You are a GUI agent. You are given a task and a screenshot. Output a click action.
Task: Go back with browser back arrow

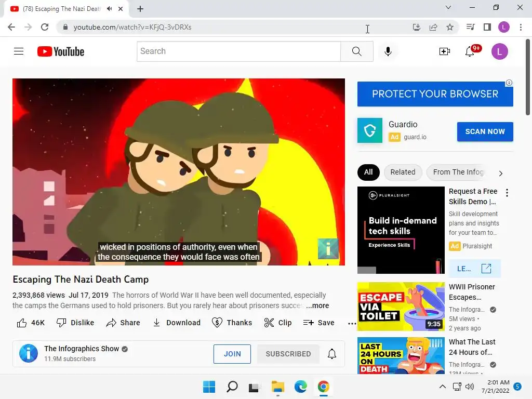tap(11, 27)
